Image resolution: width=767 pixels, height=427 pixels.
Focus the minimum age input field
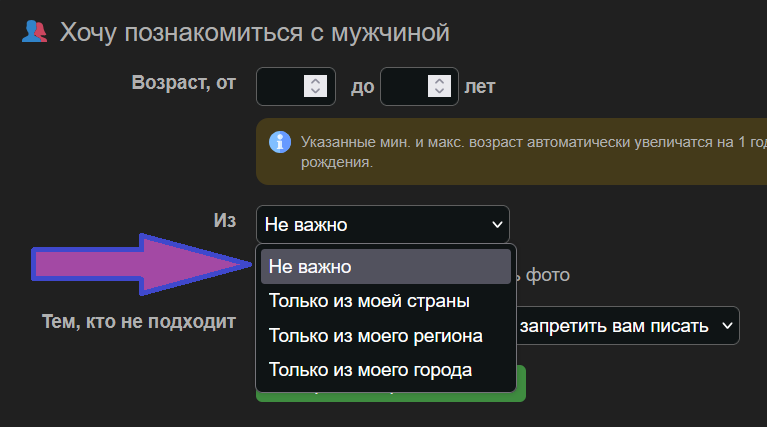click(280, 86)
